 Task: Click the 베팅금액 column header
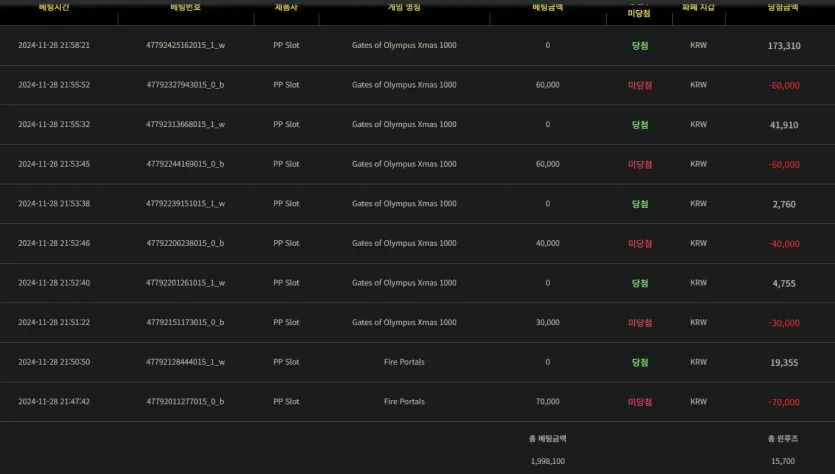547,7
